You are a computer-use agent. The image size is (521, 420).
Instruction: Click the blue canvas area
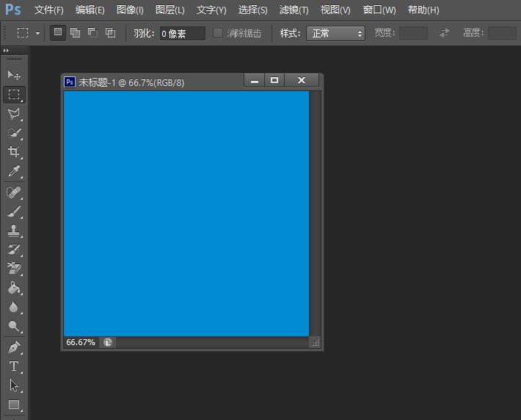(x=186, y=214)
